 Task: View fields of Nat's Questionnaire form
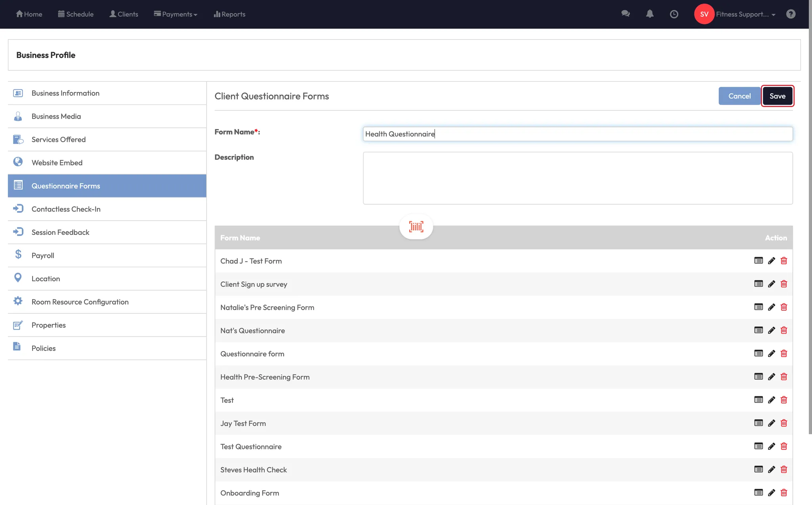pos(758,330)
